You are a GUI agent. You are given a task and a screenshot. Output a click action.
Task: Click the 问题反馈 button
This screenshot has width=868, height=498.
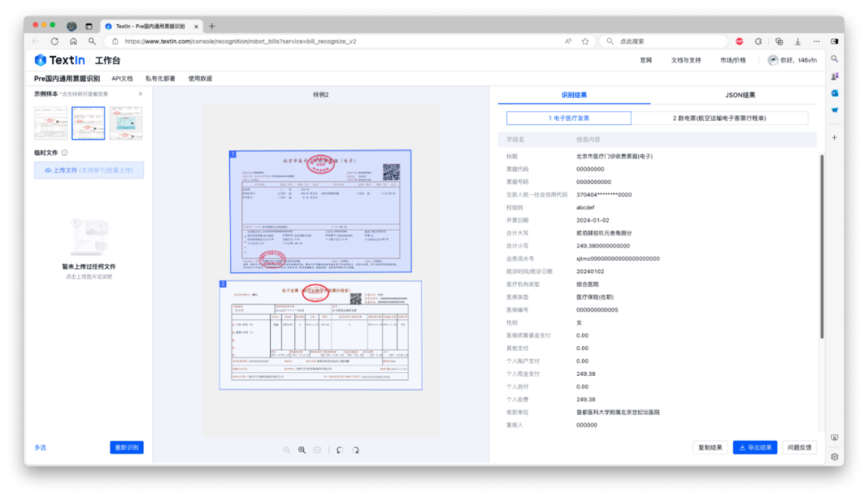pos(800,447)
